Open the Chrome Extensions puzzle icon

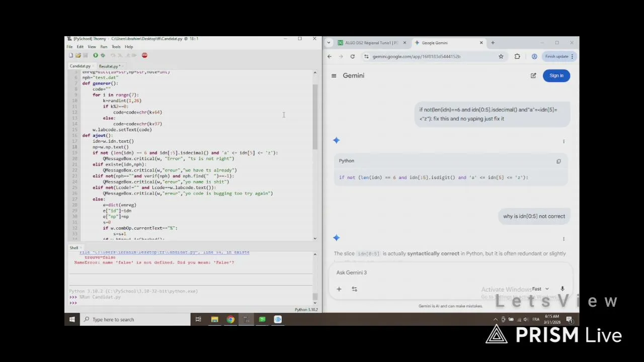pyautogui.click(x=517, y=56)
